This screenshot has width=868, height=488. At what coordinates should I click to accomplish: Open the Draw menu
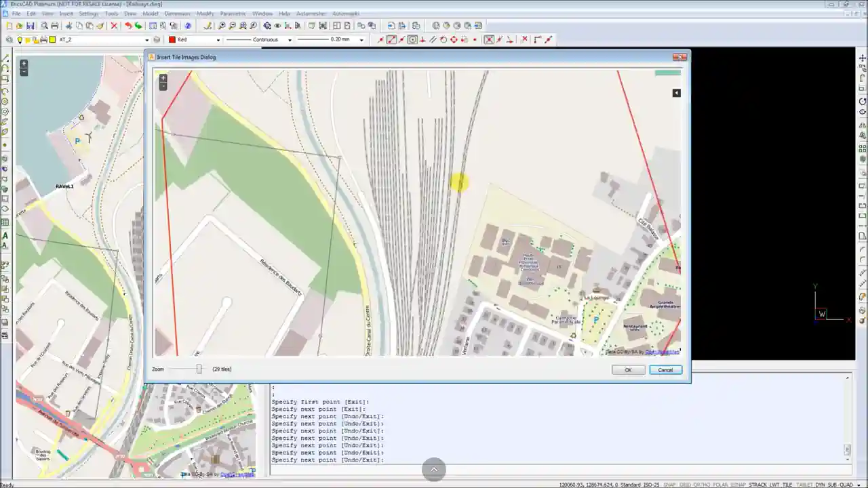click(130, 13)
